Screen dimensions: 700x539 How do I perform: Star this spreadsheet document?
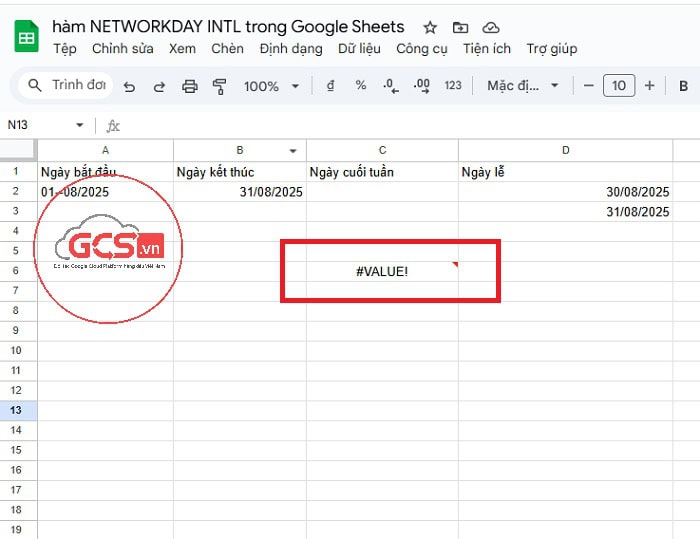[x=430, y=27]
